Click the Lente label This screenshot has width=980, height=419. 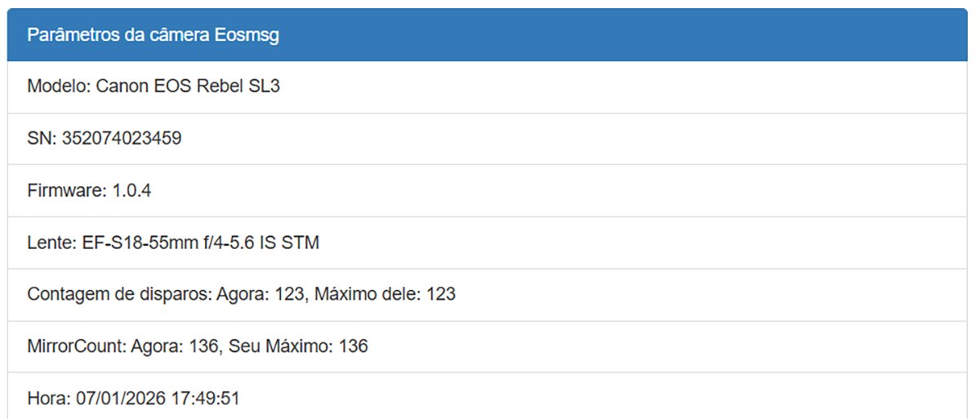tap(52, 243)
